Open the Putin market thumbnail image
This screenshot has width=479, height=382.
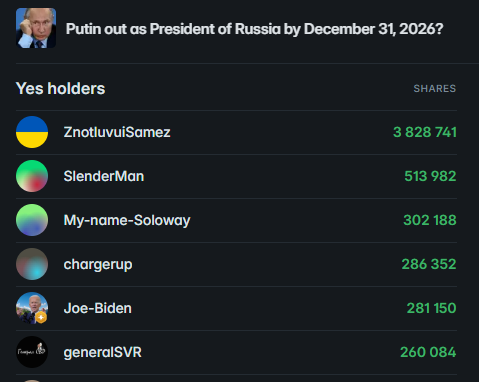[36, 28]
